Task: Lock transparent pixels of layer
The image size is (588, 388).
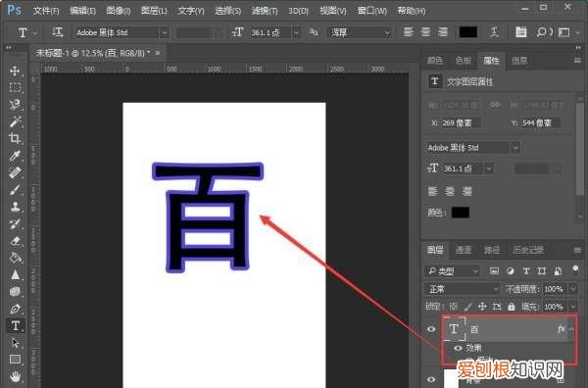Action: pos(454,307)
